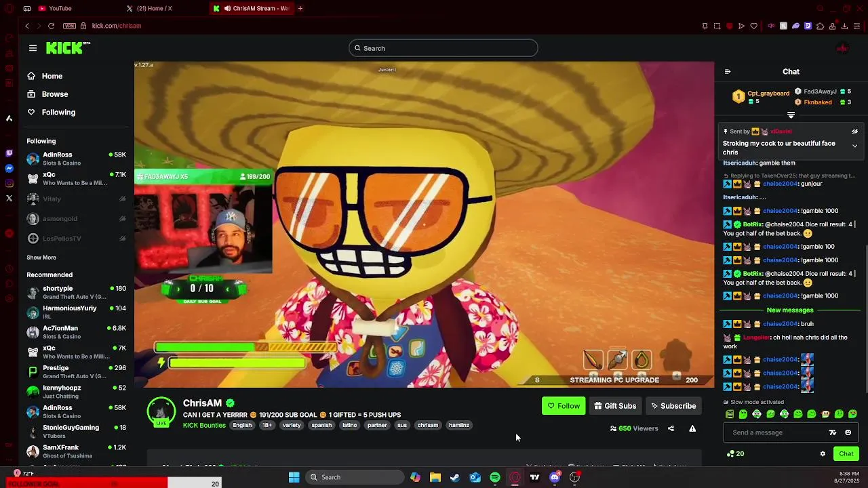Open Prestige recommended channel
This screenshot has height=488, width=868.
click(76, 371)
